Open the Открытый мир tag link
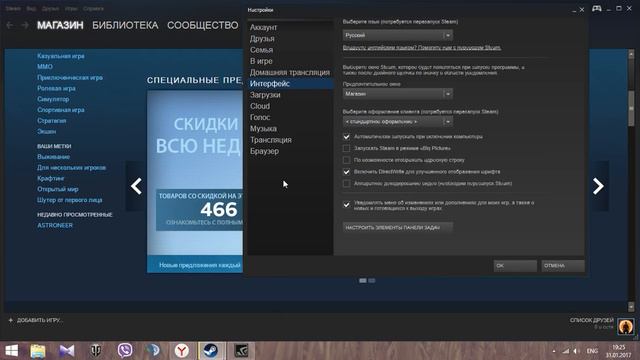The height and width of the screenshot is (360, 640). (58, 189)
